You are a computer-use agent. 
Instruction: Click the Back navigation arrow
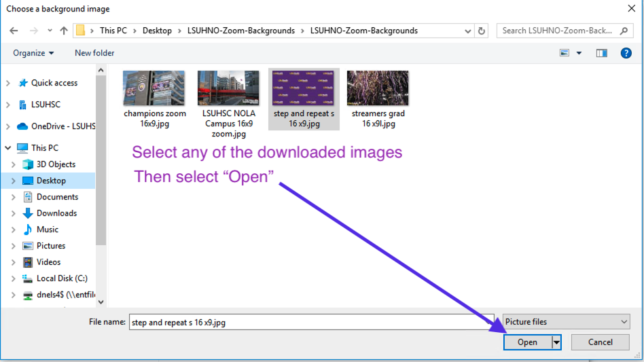(14, 31)
